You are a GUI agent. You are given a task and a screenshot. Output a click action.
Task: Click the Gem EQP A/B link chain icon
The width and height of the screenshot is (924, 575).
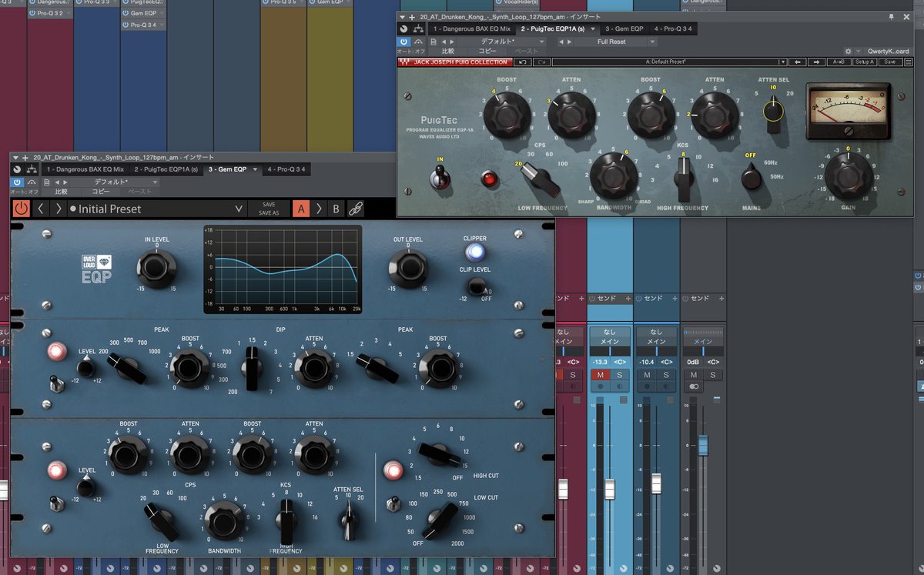(x=355, y=208)
